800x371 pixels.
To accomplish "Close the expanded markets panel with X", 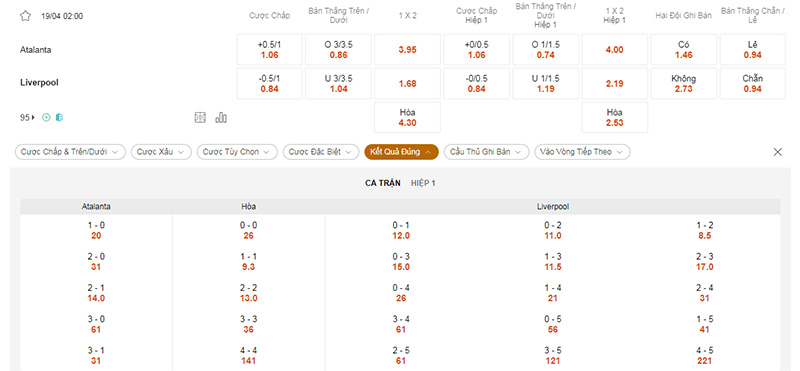I will click(x=778, y=152).
